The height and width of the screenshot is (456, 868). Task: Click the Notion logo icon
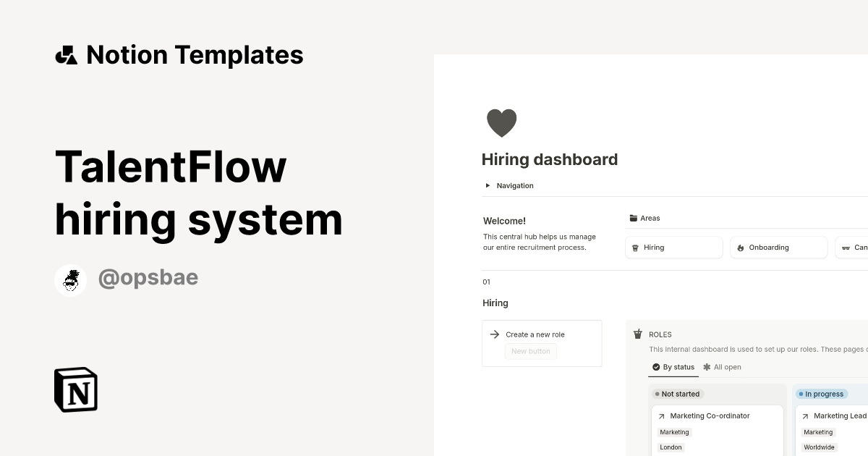click(75, 389)
